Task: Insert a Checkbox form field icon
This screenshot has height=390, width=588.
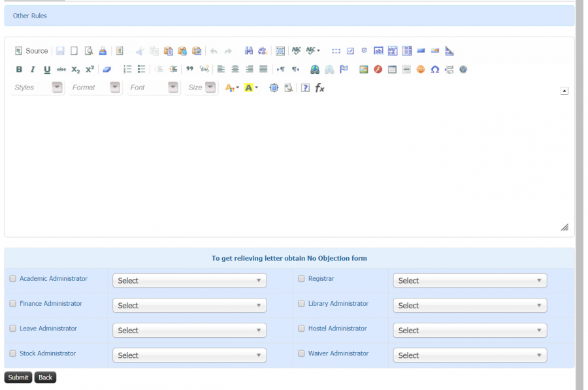Action: (350, 50)
